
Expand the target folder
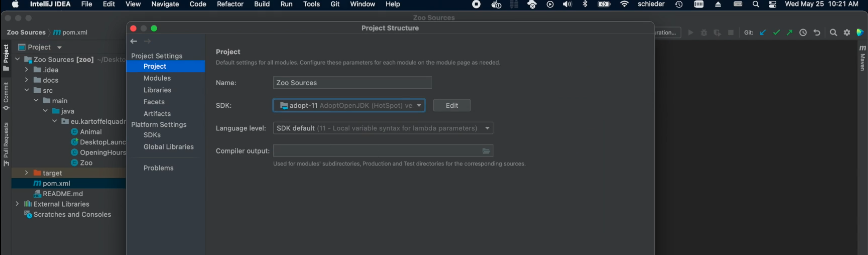click(x=26, y=173)
